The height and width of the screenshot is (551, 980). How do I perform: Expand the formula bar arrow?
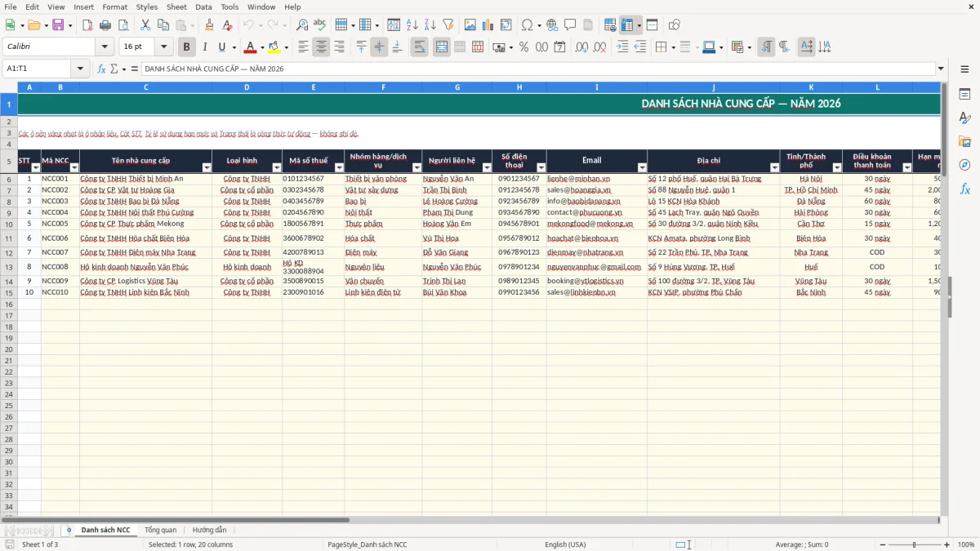(941, 69)
